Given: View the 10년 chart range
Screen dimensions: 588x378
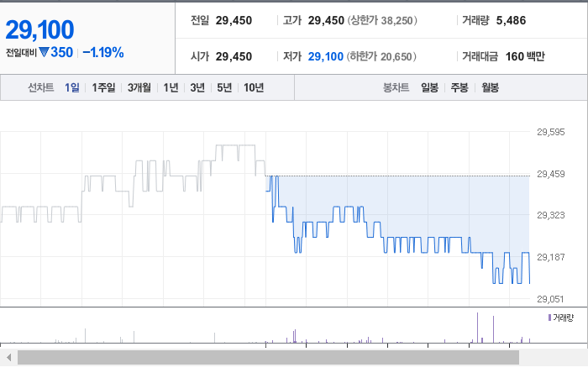Looking at the screenshot, I should tap(254, 87).
